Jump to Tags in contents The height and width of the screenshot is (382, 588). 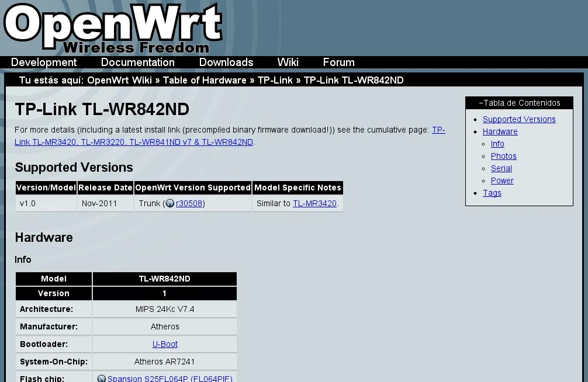click(x=492, y=193)
